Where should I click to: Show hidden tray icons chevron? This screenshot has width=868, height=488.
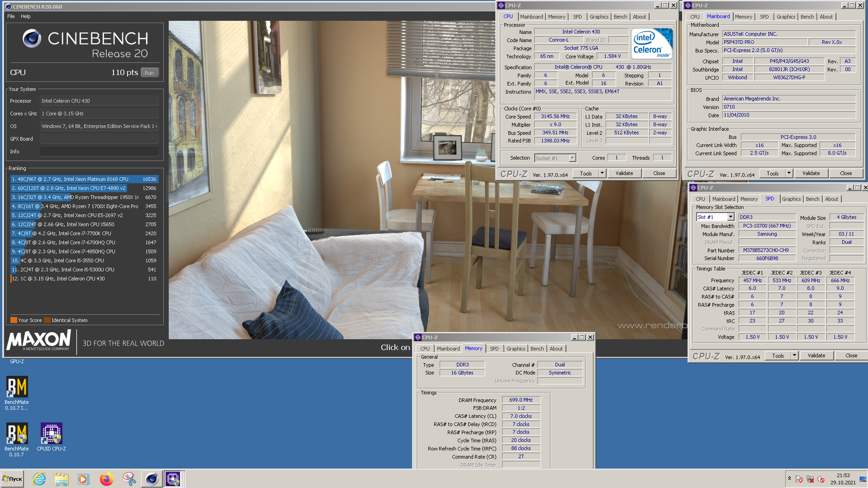[789, 479]
